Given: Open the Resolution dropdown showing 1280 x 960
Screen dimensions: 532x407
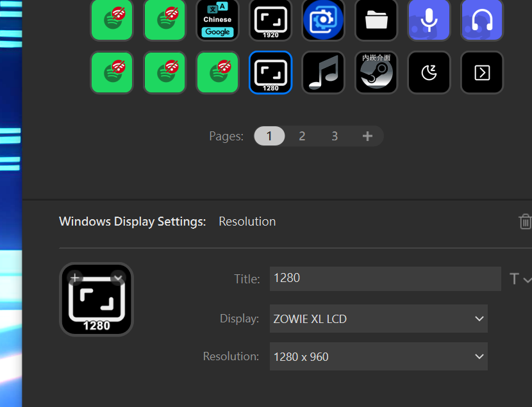Looking at the screenshot, I should tap(378, 356).
